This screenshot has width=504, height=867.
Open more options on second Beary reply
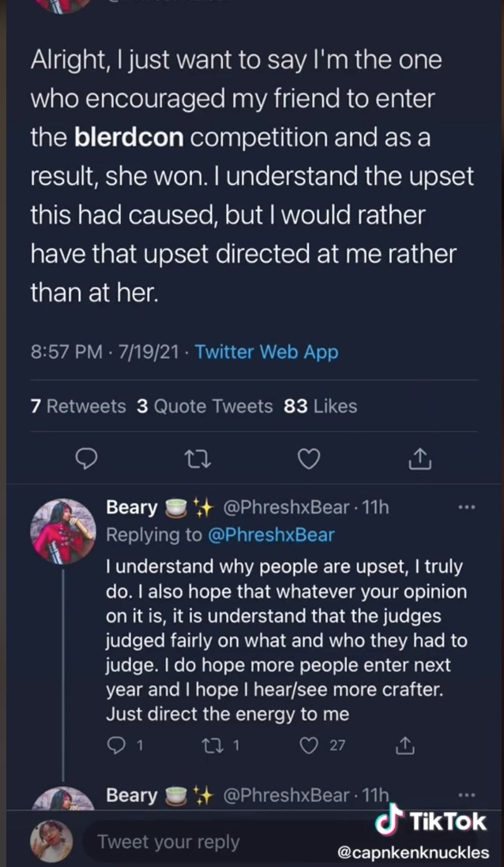coord(466,795)
